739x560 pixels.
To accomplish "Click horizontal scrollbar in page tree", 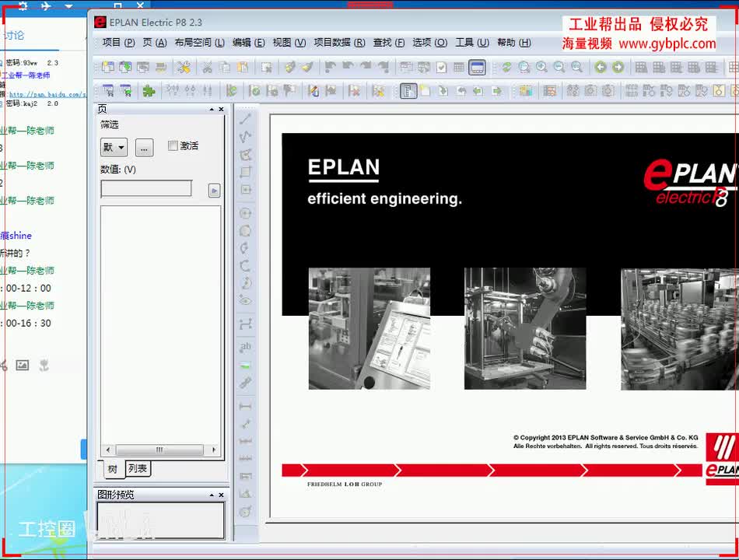I will [x=160, y=450].
